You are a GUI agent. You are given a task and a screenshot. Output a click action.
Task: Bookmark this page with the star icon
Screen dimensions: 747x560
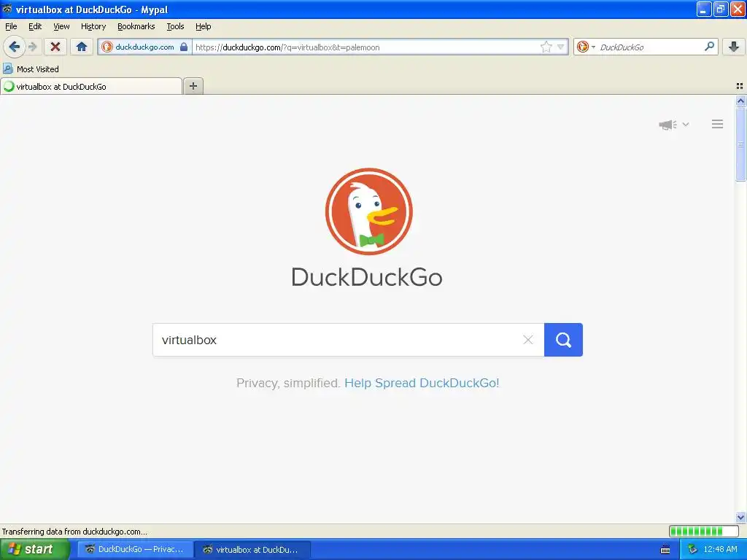(x=546, y=47)
